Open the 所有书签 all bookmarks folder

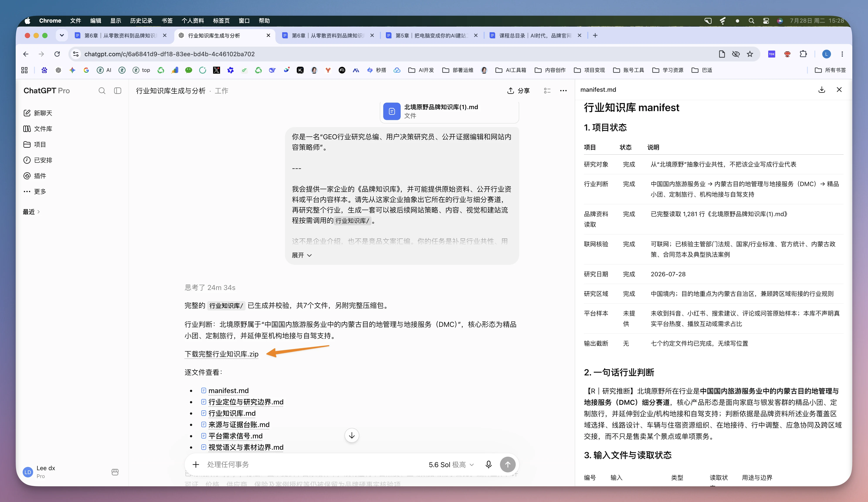tap(830, 70)
